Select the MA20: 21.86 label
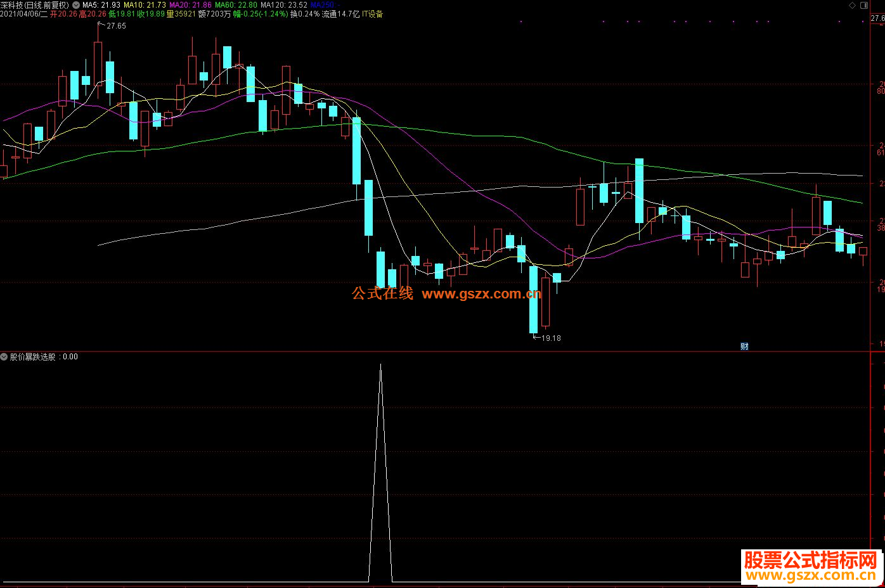The height and width of the screenshot is (588, 885). coord(190,5)
